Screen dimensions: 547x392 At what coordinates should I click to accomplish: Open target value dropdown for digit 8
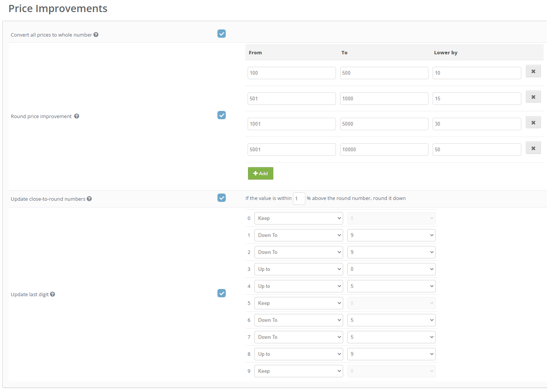(x=391, y=354)
